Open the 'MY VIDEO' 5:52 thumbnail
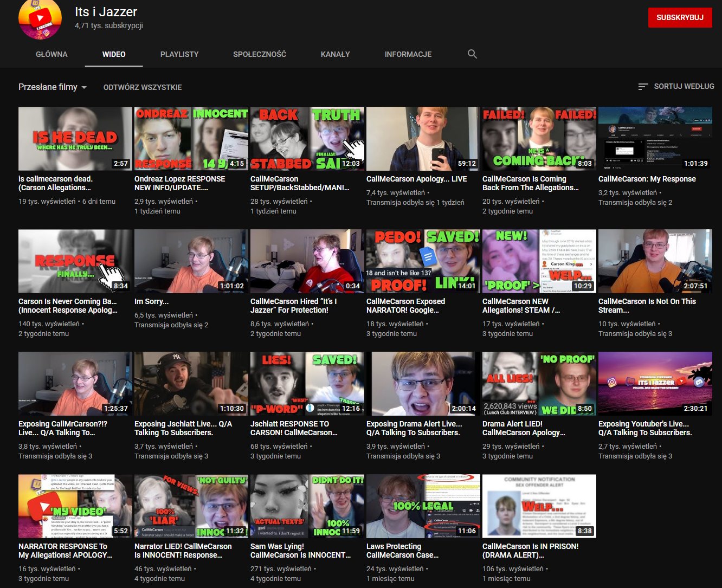This screenshot has height=588, width=722. pyautogui.click(x=75, y=506)
